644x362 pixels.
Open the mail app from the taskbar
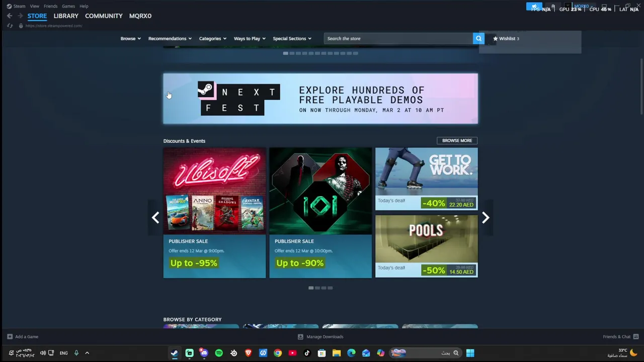[x=366, y=353]
